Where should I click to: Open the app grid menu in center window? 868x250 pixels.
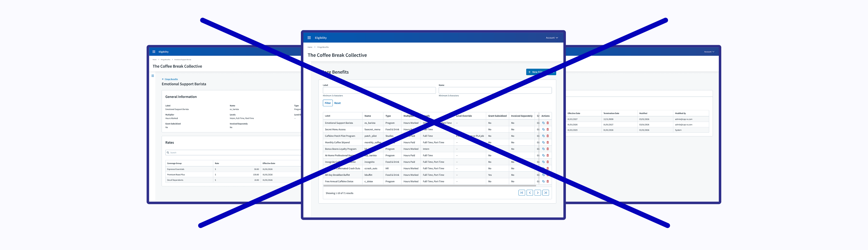coord(309,38)
